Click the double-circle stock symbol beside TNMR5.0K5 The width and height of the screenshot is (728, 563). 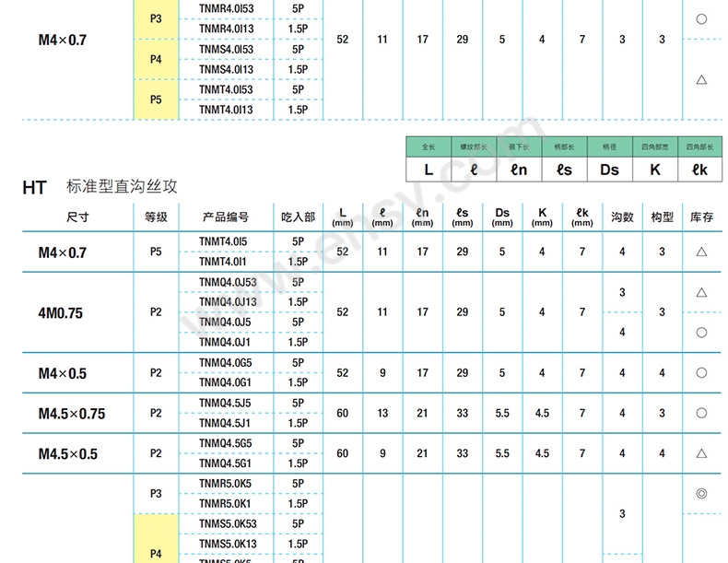click(701, 493)
